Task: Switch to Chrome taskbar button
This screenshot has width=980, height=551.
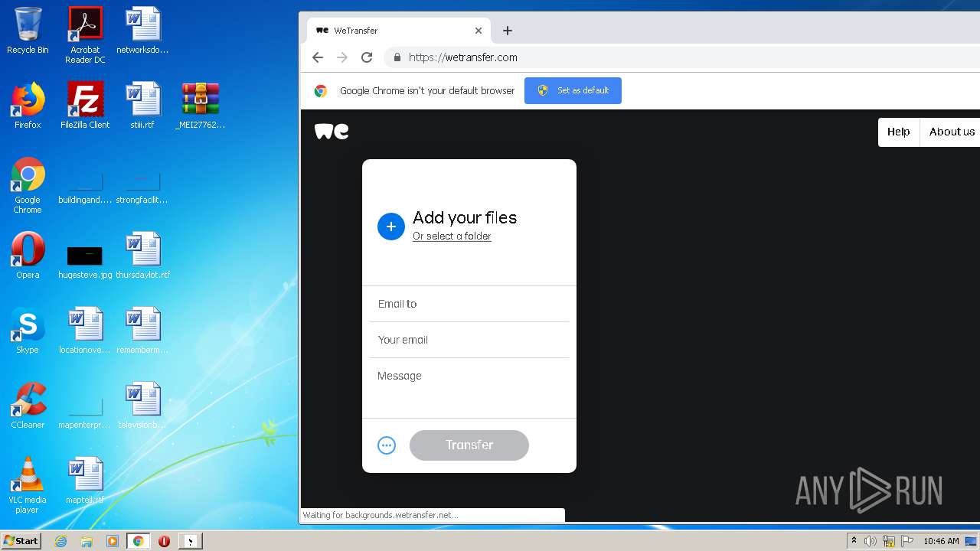Action: coord(138,541)
